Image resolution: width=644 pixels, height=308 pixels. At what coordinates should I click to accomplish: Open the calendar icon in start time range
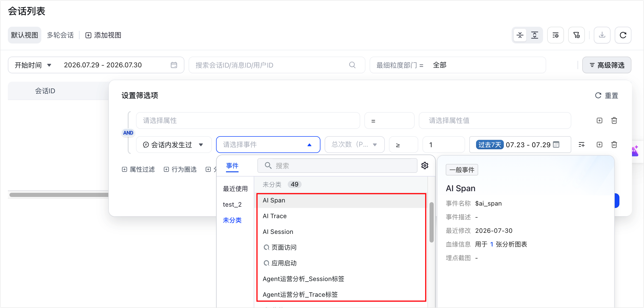174,65
